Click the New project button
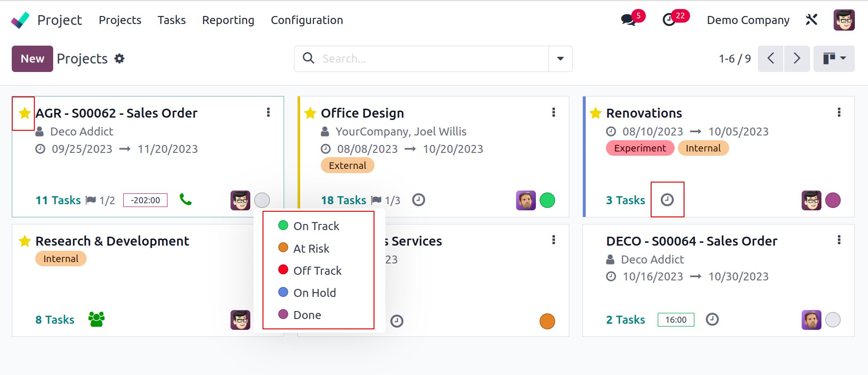Image resolution: width=868 pixels, height=375 pixels. click(32, 59)
